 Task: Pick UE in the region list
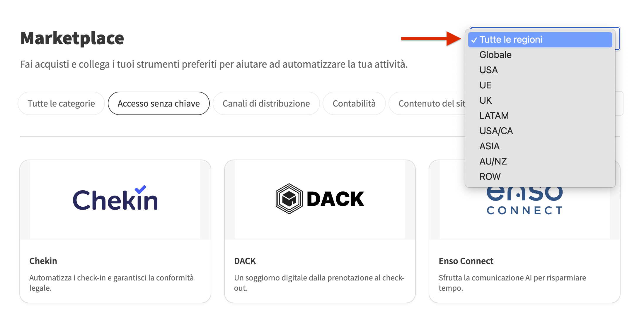click(x=485, y=85)
